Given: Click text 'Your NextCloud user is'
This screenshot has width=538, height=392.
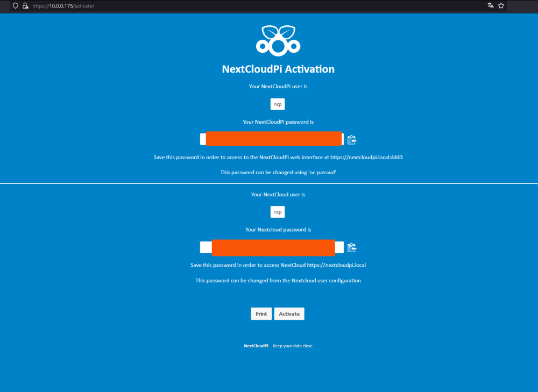Looking at the screenshot, I should (x=278, y=195).
